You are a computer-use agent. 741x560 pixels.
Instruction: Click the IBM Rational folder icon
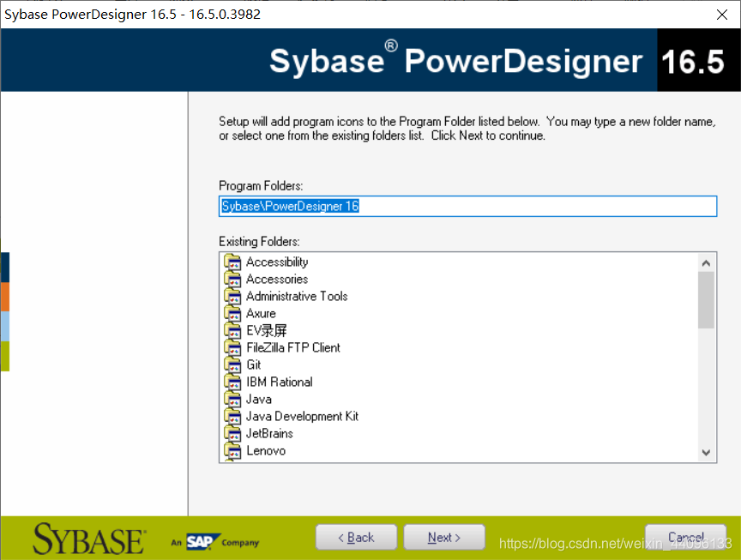tap(232, 382)
